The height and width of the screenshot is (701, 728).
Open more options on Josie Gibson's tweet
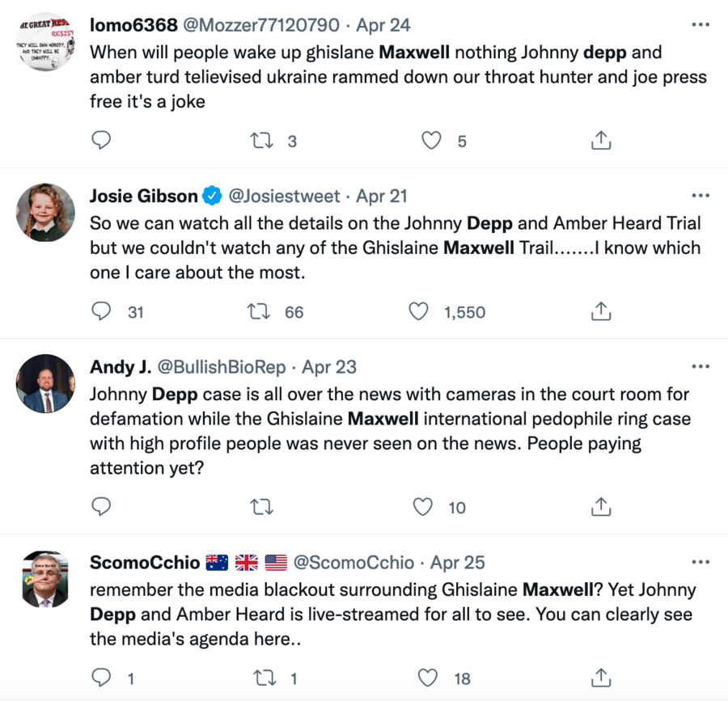700,196
